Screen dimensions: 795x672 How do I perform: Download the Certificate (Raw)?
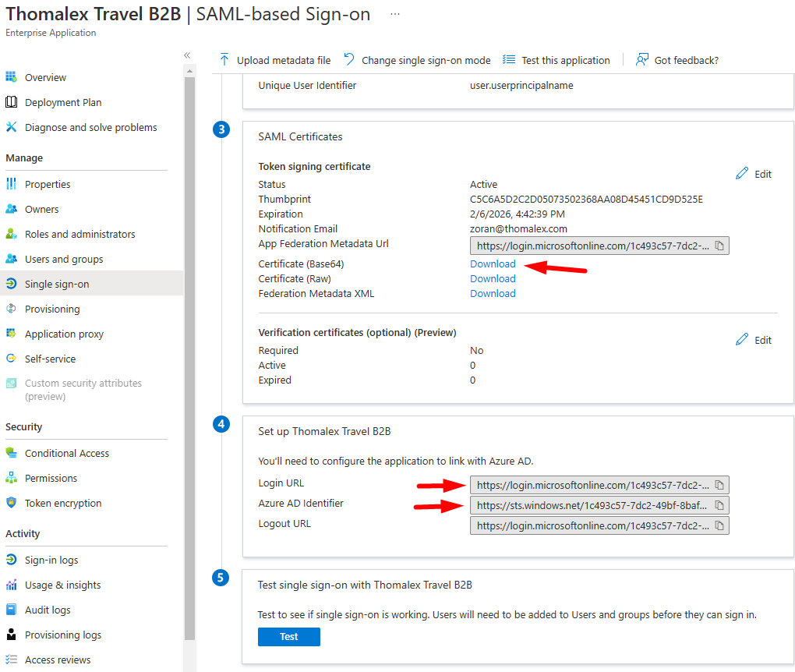(x=493, y=278)
